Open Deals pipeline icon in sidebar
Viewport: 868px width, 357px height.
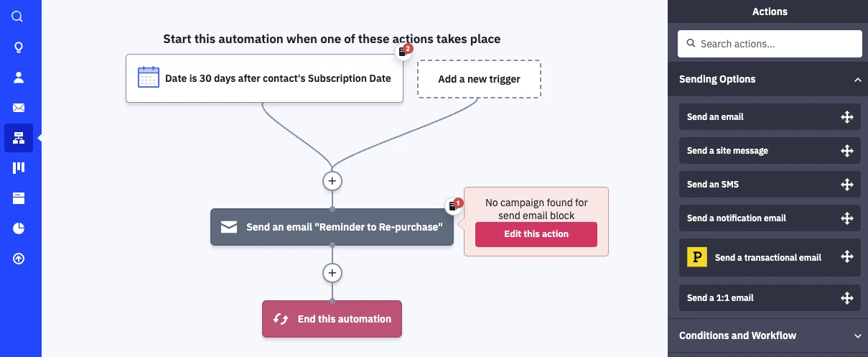tap(18, 168)
